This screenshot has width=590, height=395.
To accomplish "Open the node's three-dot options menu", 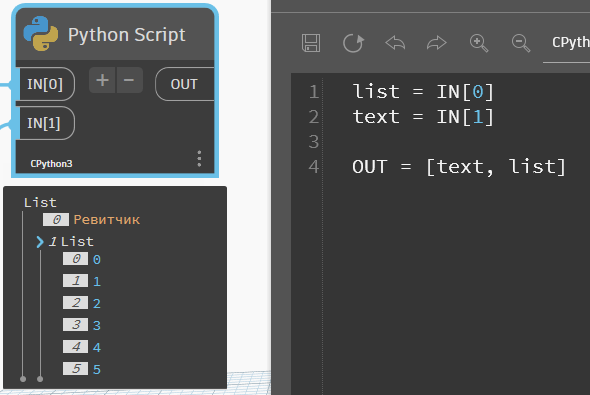I will (x=199, y=159).
